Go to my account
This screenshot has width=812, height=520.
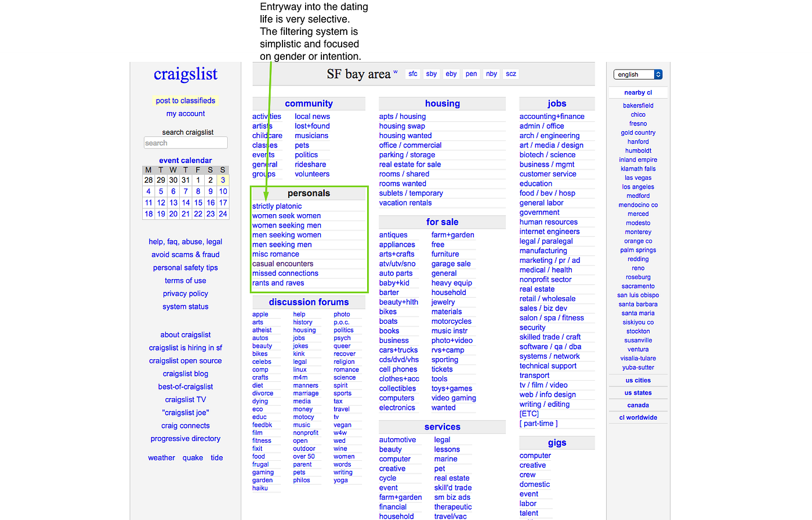click(186, 114)
